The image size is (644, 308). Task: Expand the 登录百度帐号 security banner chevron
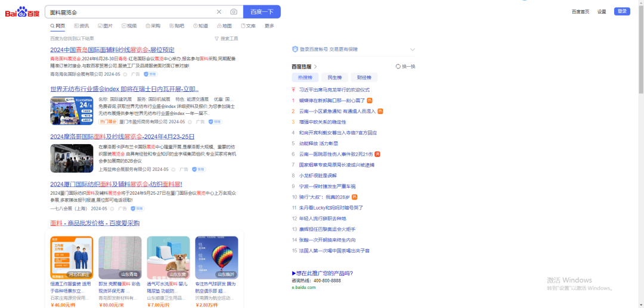point(412,49)
